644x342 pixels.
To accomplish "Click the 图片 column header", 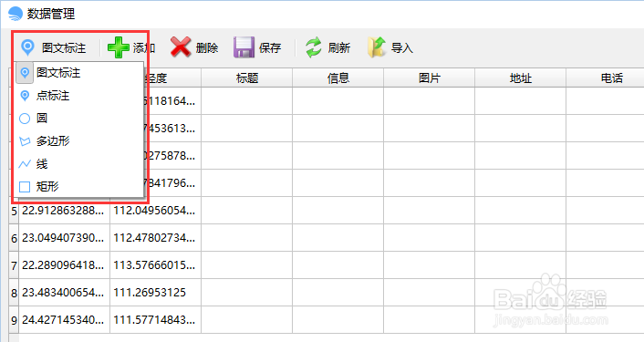I will coord(430,78).
